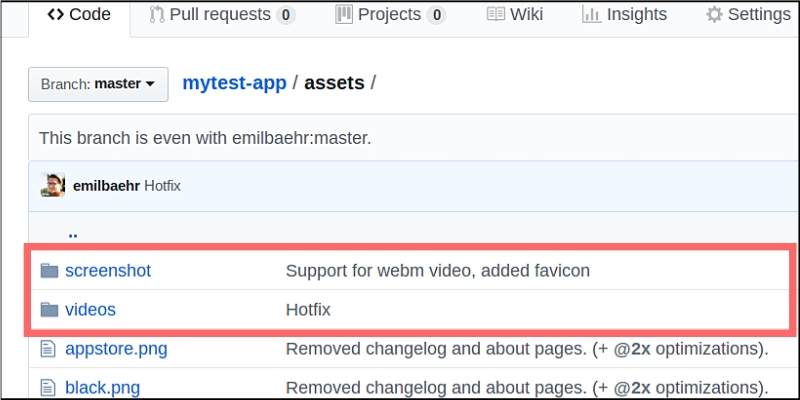The width and height of the screenshot is (800, 400).
Task: Click the black.png file icon
Action: point(48,387)
